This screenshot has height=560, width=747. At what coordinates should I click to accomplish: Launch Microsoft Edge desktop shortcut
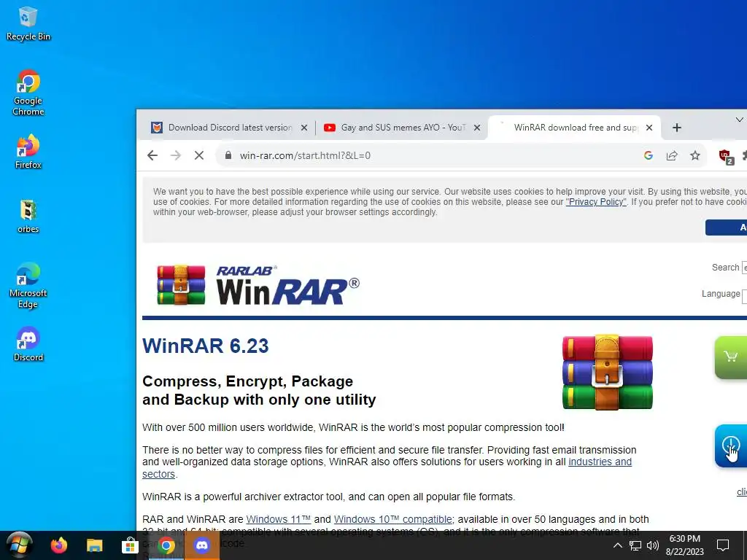pos(28,286)
